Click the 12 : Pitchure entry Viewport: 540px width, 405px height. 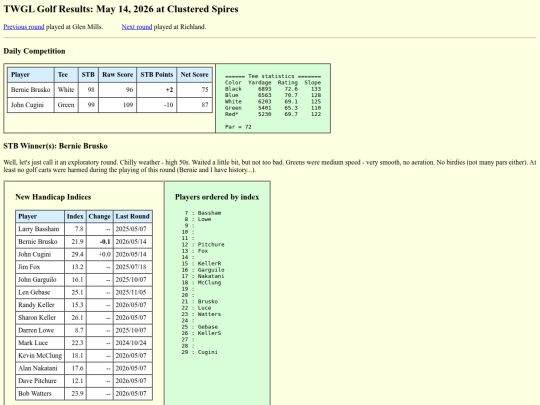click(x=203, y=245)
